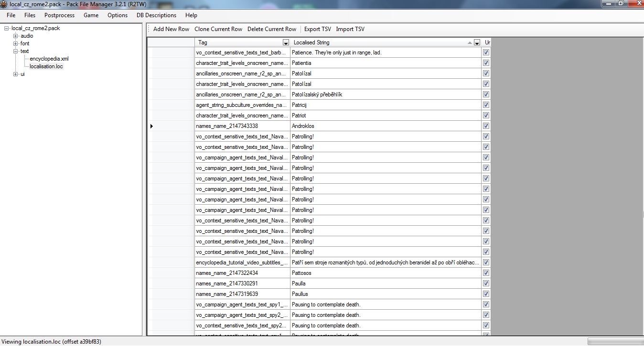Image resolution: width=644 pixels, height=346 pixels.
Task: Click Add New Row button
Action: [171, 29]
